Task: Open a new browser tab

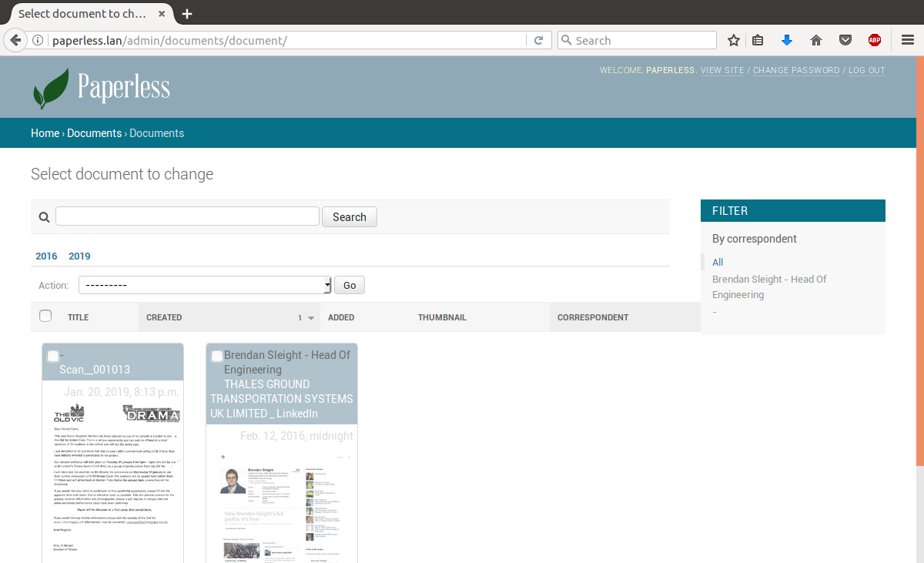Action: (x=187, y=14)
